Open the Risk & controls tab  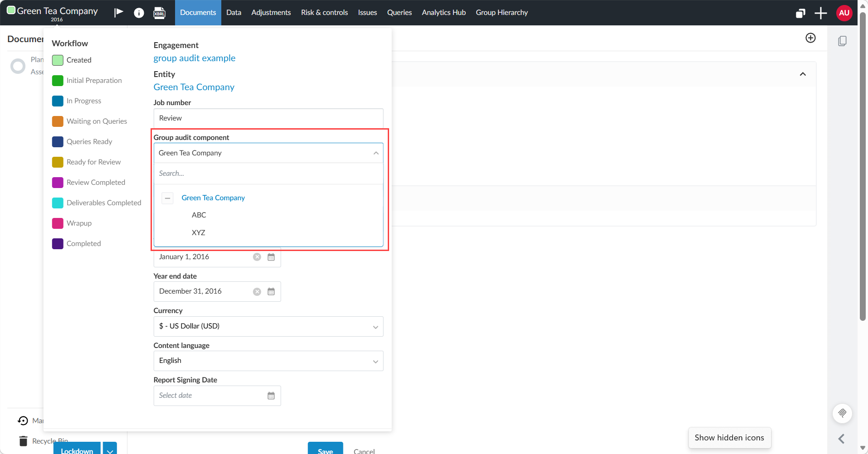click(324, 13)
